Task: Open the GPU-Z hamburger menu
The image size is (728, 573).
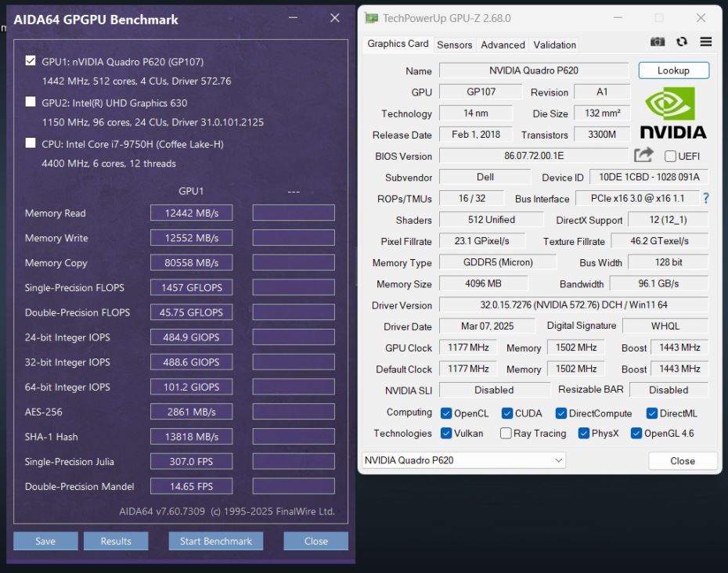Action: coord(705,42)
